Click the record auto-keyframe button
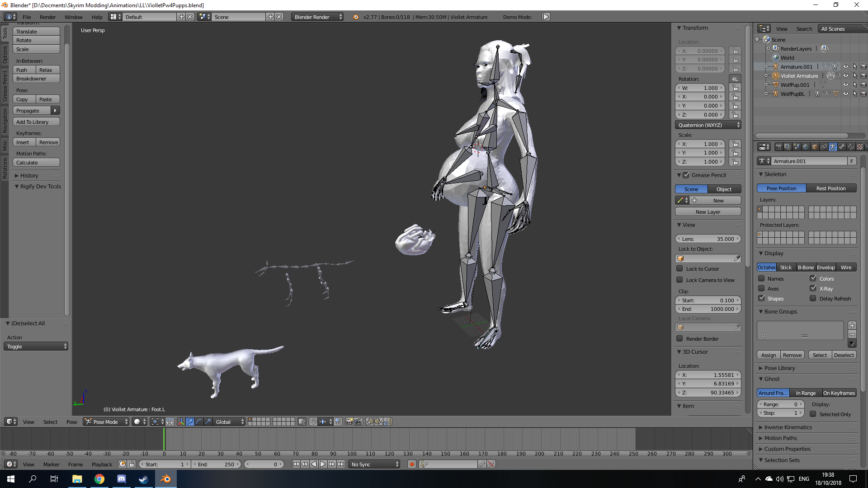Viewport: 868px width, 488px height. point(411,464)
